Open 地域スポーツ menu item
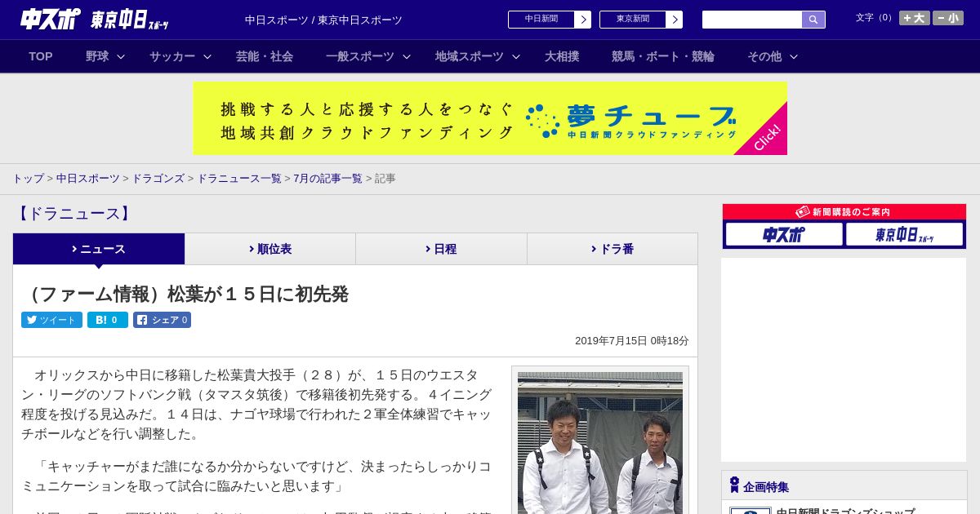This screenshot has width=980, height=514. pos(470,56)
